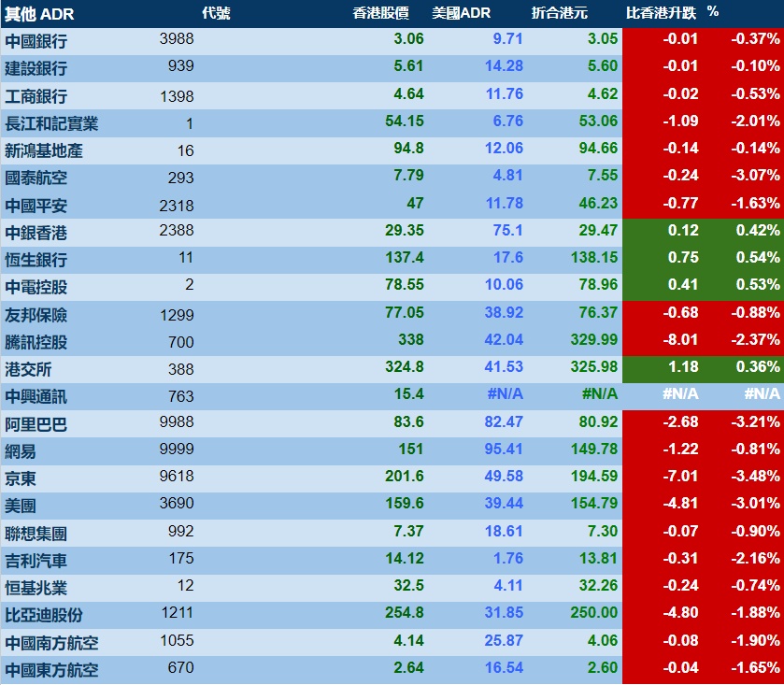784x685 pixels.
Task: Click the #N/A ADR value for 中興通訊
Action: [505, 394]
